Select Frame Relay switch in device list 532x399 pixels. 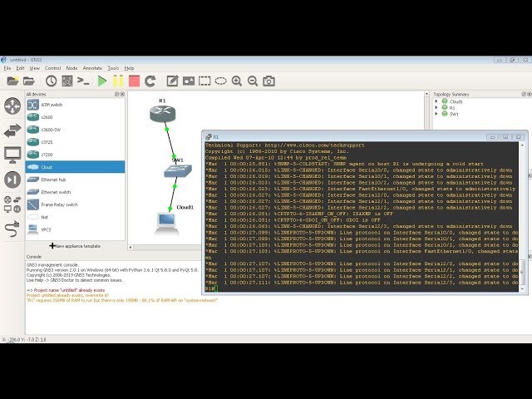pyautogui.click(x=76, y=204)
